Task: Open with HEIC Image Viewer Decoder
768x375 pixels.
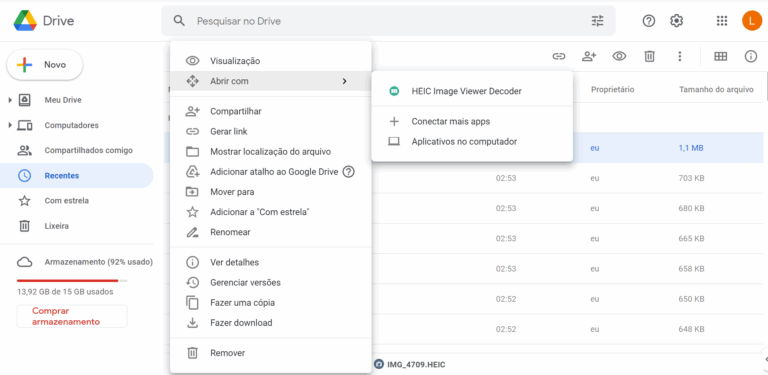Action: pyautogui.click(x=472, y=91)
